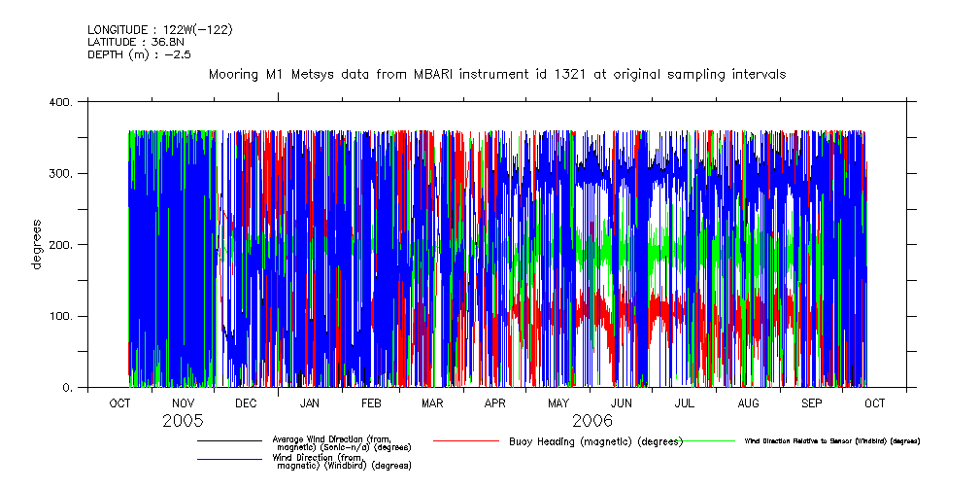Viewport: 980px width, 490px height.
Task: Click the LONGITUDE : 122W header text
Action: [159, 29]
